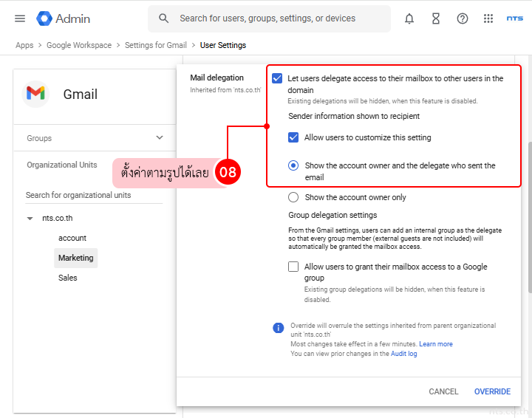Focus the Search for organizational units field
The height and width of the screenshot is (418, 532).
click(94, 195)
